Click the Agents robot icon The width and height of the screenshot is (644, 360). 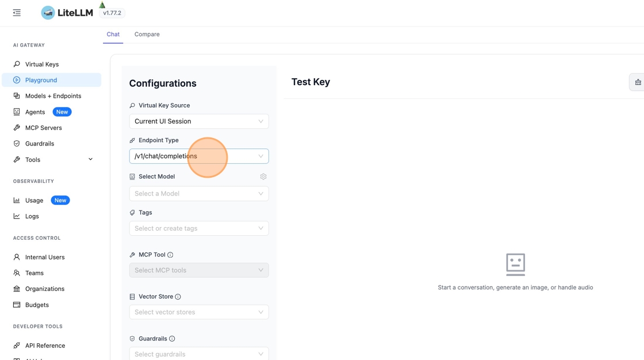click(17, 112)
